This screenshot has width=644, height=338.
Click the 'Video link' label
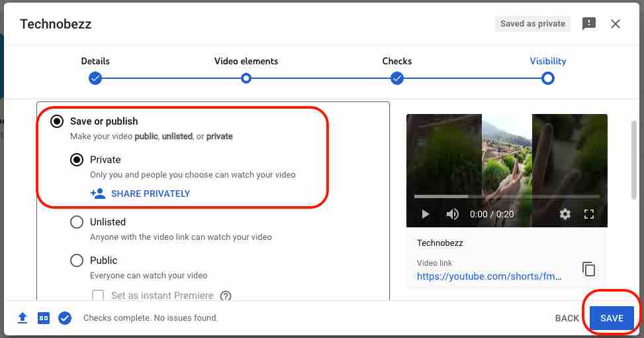tap(434, 263)
